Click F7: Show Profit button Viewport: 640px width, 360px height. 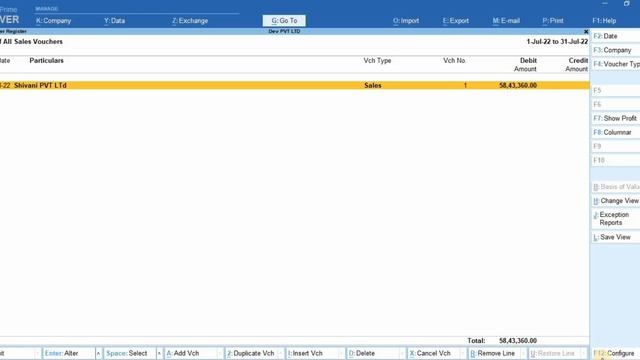(616, 118)
